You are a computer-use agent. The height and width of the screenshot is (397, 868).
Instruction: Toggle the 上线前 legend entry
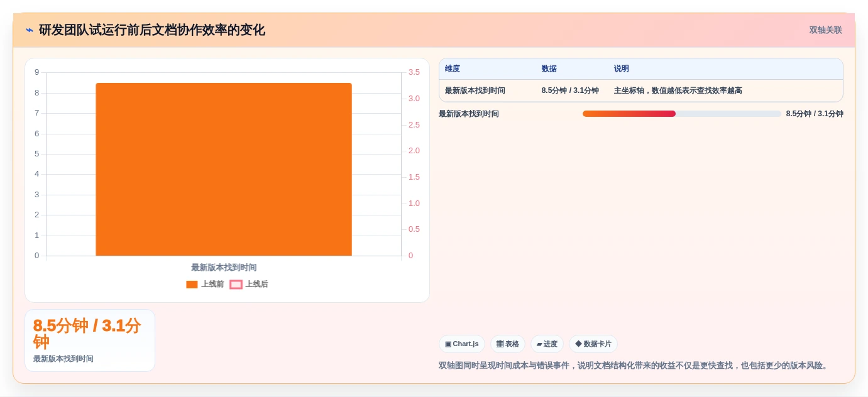[x=205, y=285]
